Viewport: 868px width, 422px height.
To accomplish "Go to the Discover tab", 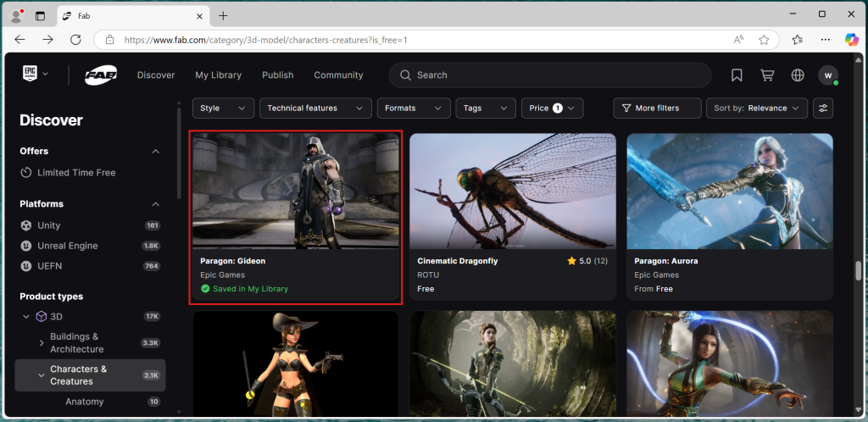I will click(156, 75).
